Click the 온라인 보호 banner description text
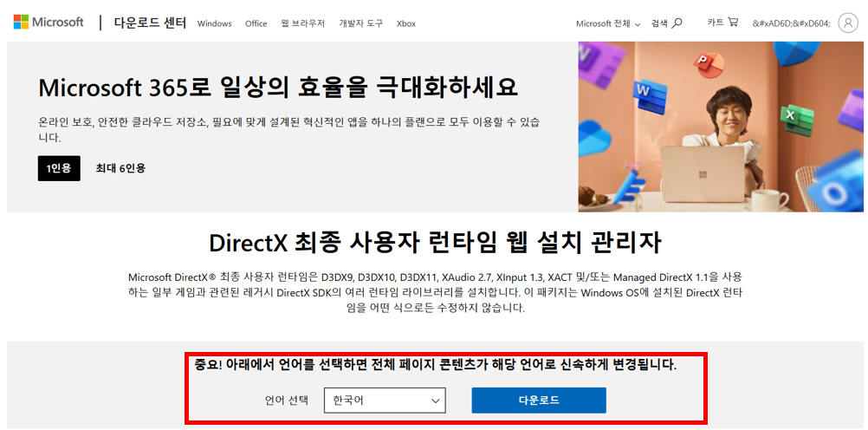The image size is (868, 430). tap(289, 128)
